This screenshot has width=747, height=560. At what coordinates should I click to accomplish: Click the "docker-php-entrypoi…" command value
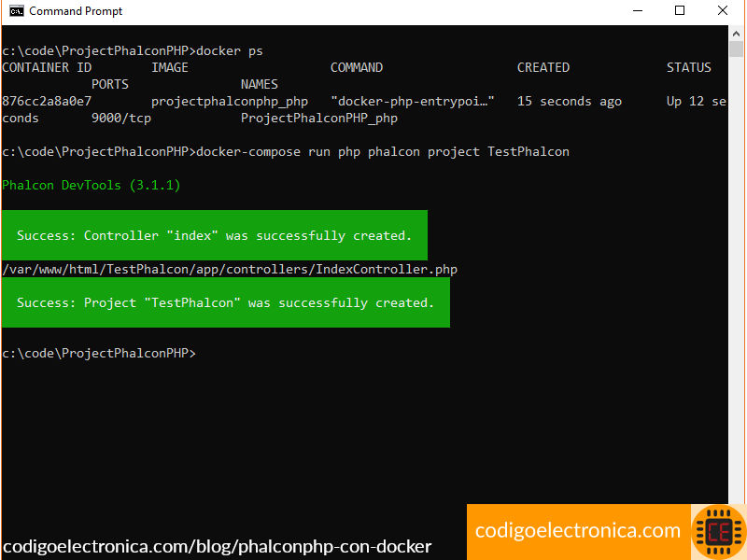click(x=413, y=102)
